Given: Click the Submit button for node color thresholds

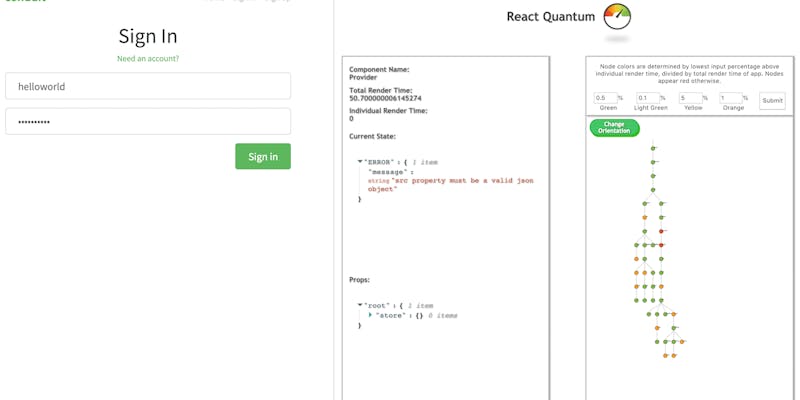Looking at the screenshot, I should (x=772, y=101).
